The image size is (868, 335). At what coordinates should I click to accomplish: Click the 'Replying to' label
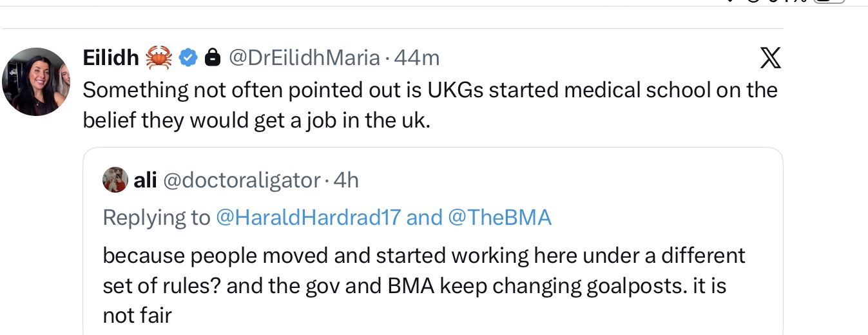[157, 218]
